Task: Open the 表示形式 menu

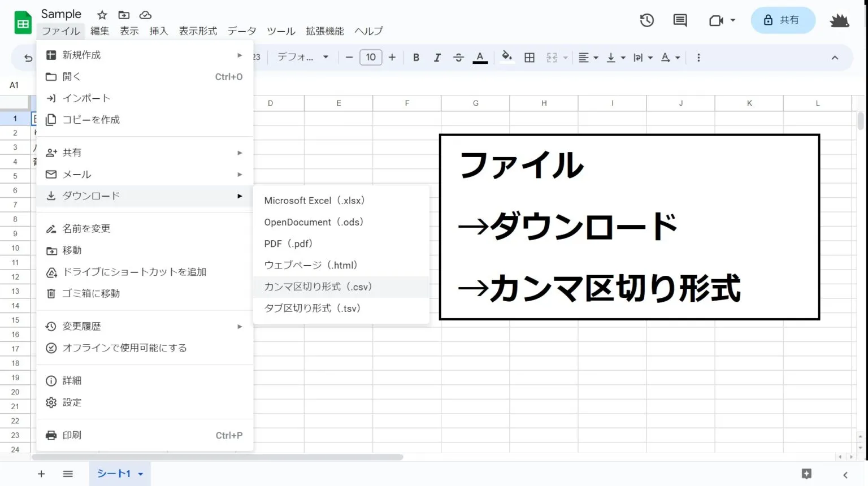Action: 198,31
